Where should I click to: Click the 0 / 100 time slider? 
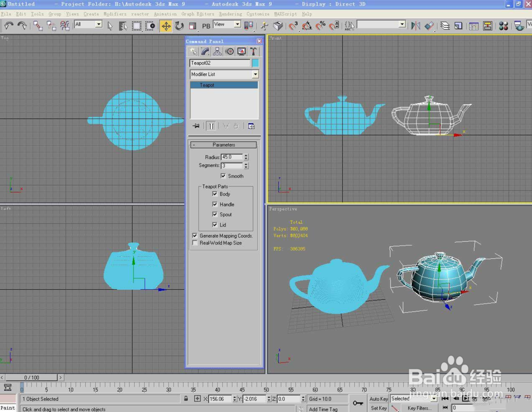[31, 377]
